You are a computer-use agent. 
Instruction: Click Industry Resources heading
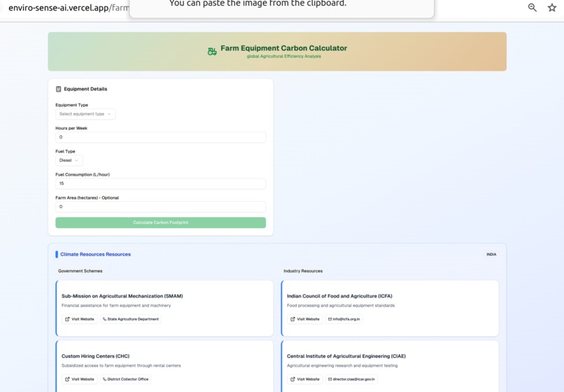point(303,271)
